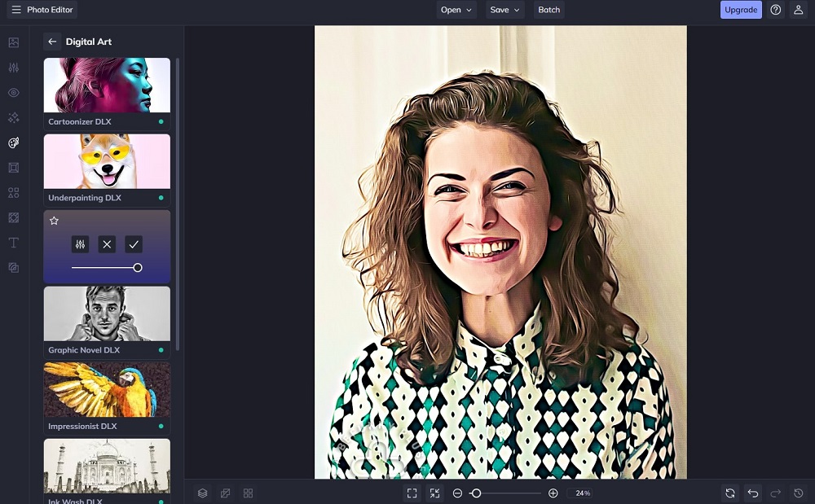Click the Batch button

(x=548, y=10)
